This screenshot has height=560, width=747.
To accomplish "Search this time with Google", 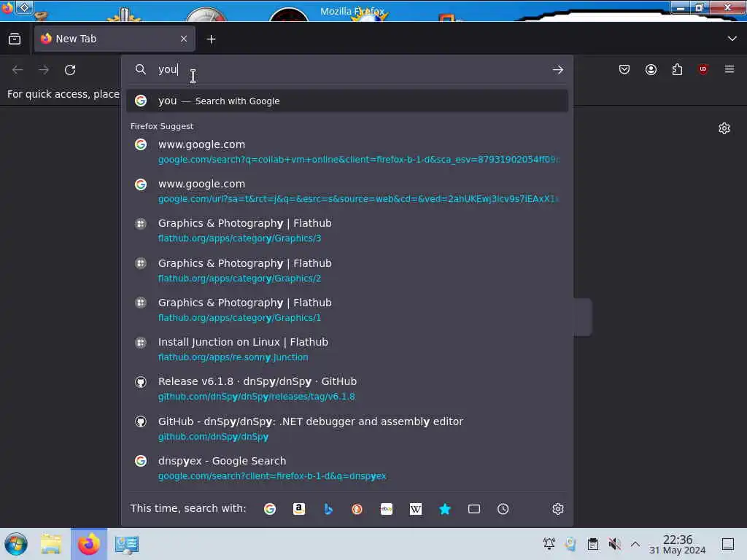I will pos(270,508).
